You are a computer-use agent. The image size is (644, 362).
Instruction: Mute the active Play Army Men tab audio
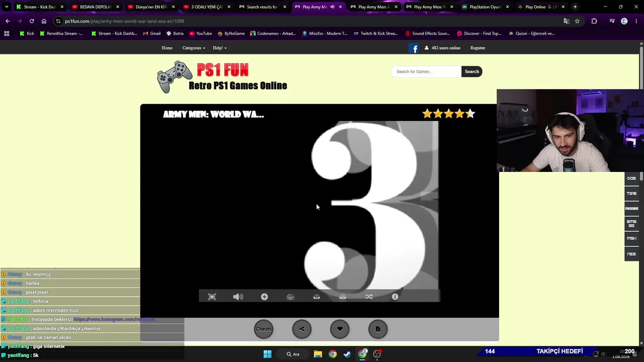tap(333, 7)
